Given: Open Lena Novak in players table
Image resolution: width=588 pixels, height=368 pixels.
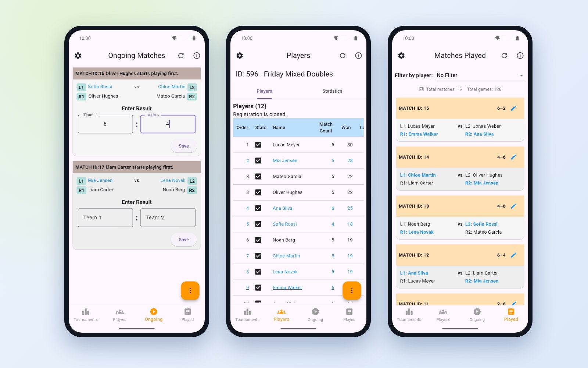Looking at the screenshot, I should click(x=285, y=272).
